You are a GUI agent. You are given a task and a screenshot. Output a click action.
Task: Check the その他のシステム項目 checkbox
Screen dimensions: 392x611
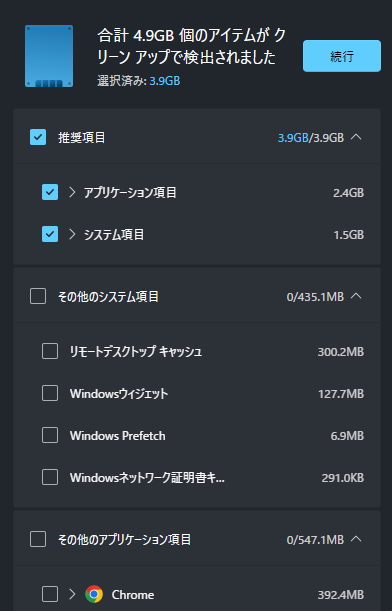pyautogui.click(x=38, y=296)
